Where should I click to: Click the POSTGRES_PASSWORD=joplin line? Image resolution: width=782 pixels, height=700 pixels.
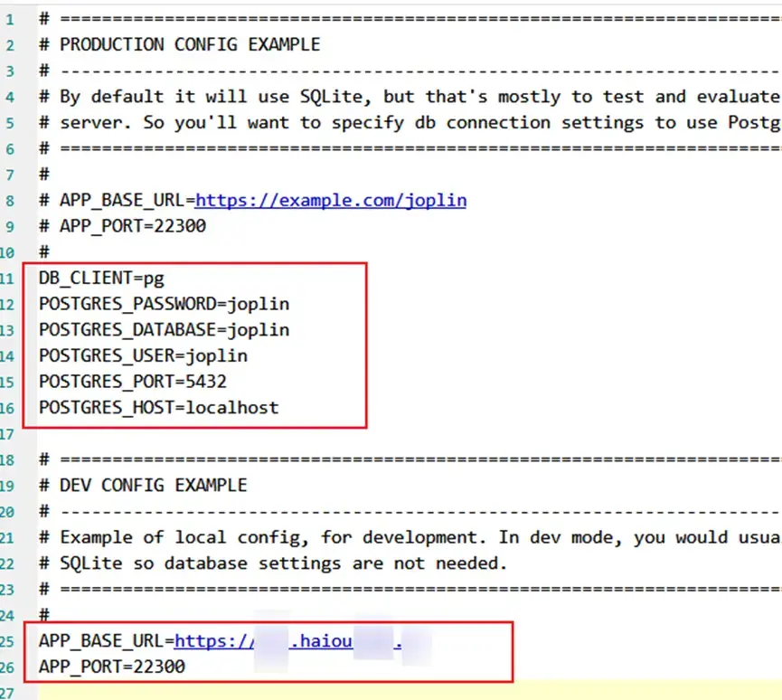coord(164,304)
